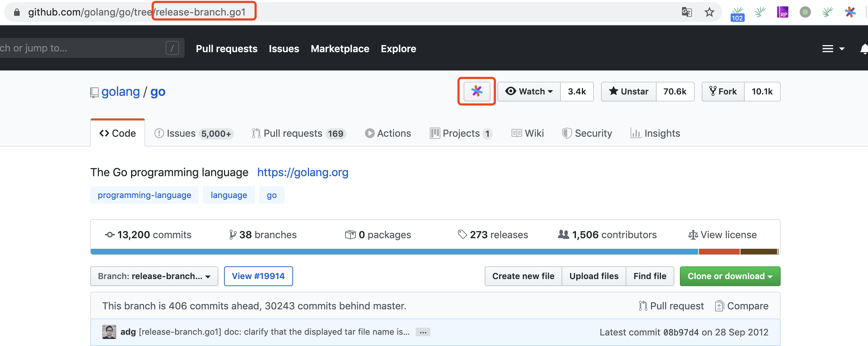Open Marketplace in the top navigation

pos(340,49)
